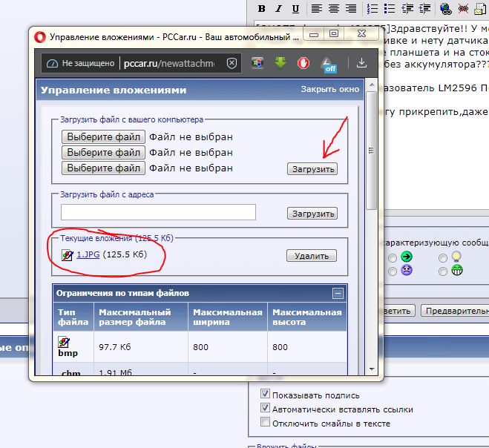
Task: Click the green arrow savefrom extension icon
Action: (x=280, y=63)
